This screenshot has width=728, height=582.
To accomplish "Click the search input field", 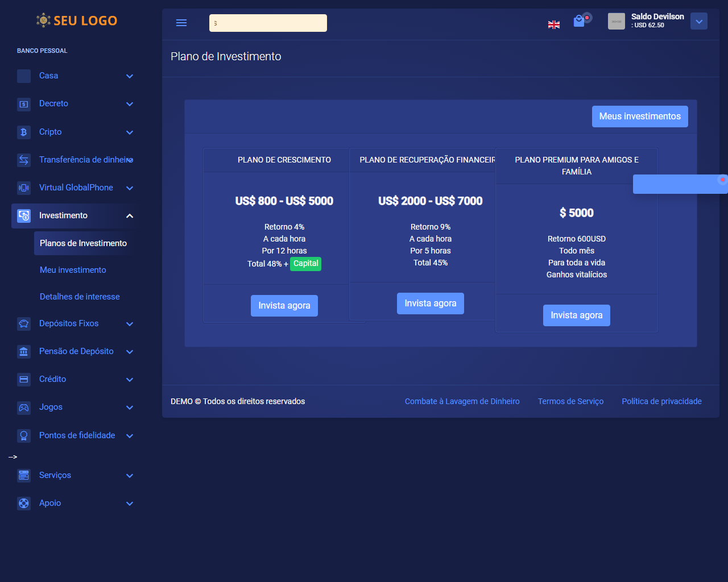I will coord(268,23).
